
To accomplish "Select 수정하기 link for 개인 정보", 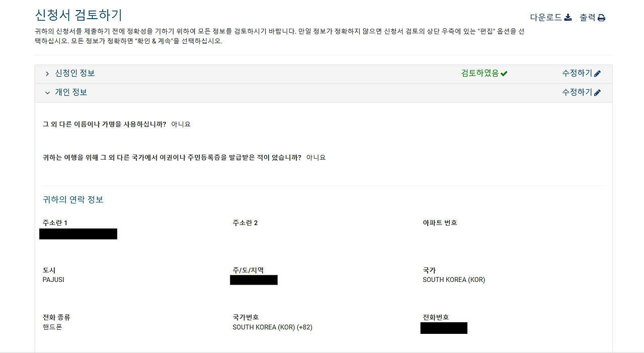I will coord(578,92).
